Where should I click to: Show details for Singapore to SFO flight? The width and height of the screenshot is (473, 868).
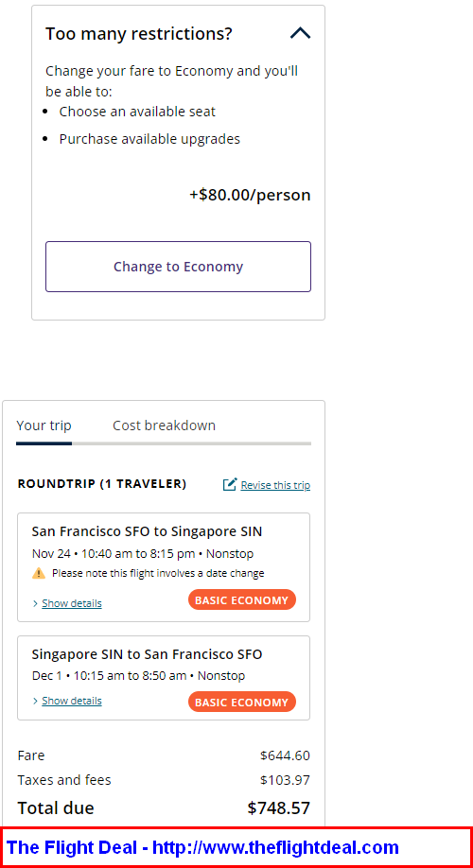[x=72, y=701]
